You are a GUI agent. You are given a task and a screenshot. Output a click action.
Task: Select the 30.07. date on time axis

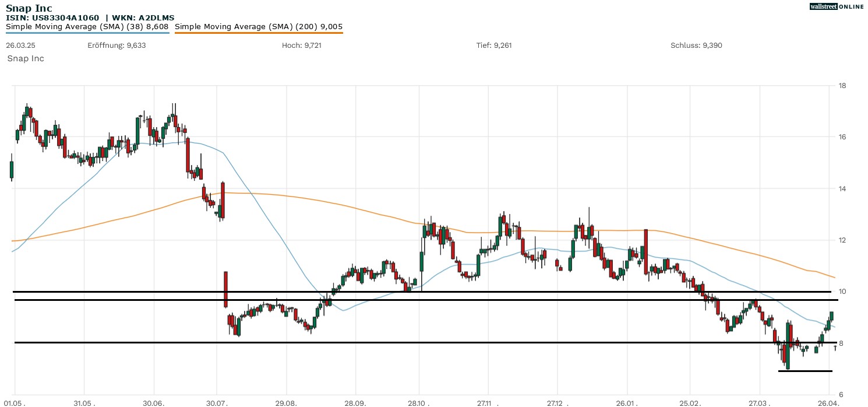pos(217,403)
